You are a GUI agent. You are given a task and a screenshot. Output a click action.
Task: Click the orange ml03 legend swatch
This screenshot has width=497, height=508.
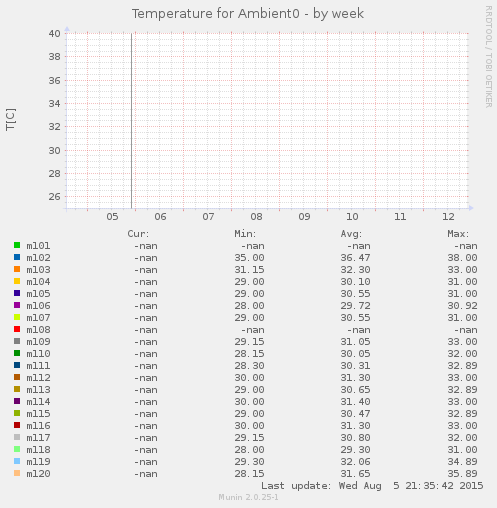click(x=17, y=269)
